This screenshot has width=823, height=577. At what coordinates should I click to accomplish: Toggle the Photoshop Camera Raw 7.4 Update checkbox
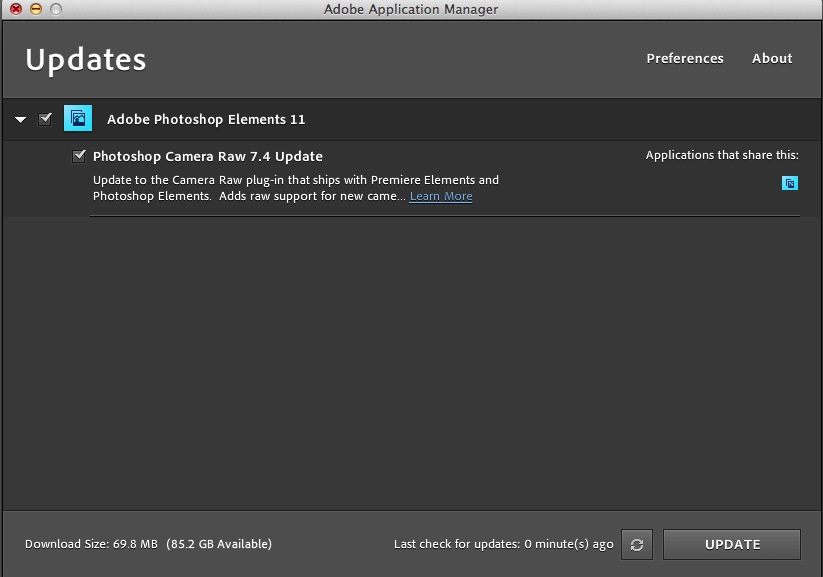[x=79, y=156]
